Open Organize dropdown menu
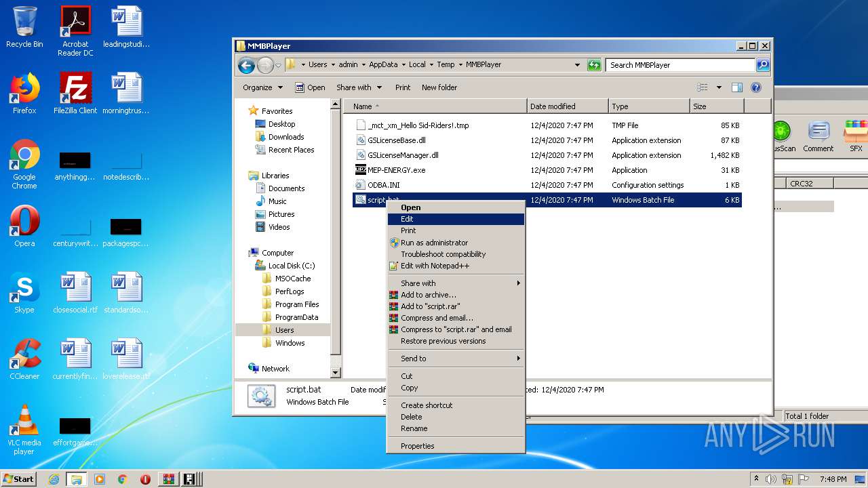Viewport: 868px width, 488px height. click(x=262, y=87)
